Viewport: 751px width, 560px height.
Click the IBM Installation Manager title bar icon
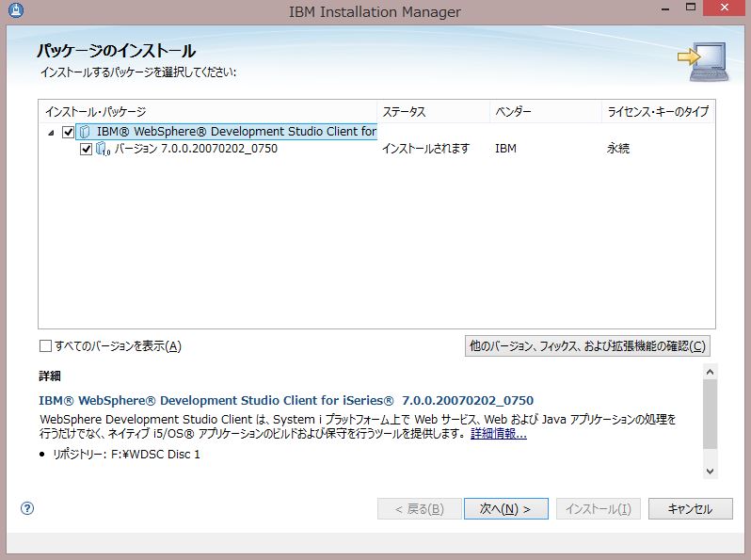coord(16,10)
